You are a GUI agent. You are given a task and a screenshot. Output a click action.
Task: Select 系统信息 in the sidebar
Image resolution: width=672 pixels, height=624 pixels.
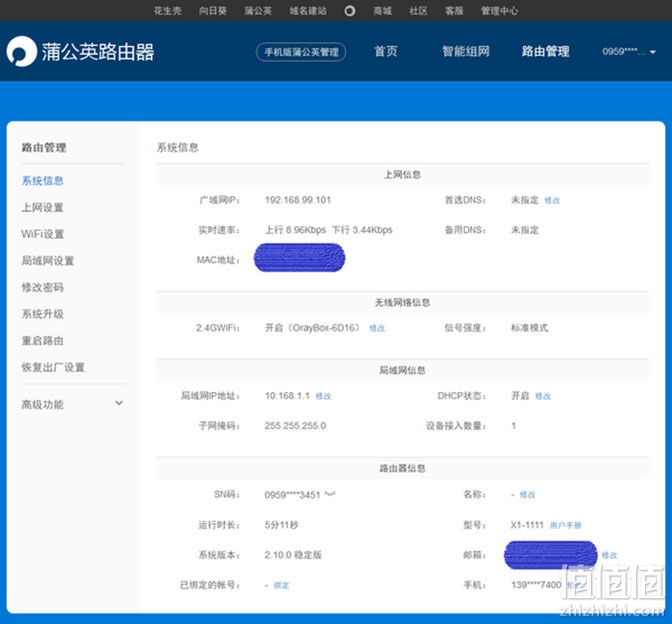[x=42, y=181]
